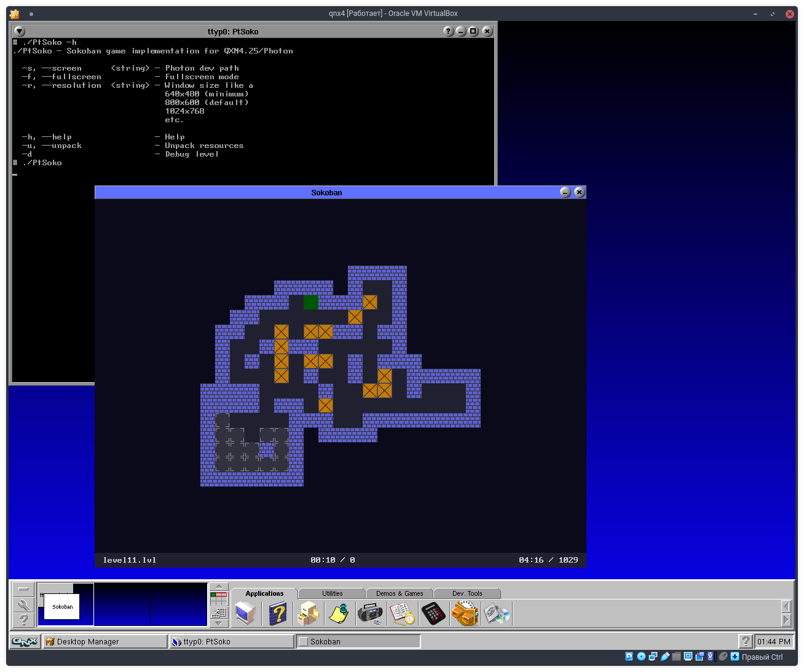Launch the boombox media player icon
This screenshot has width=804, height=672.
370,613
